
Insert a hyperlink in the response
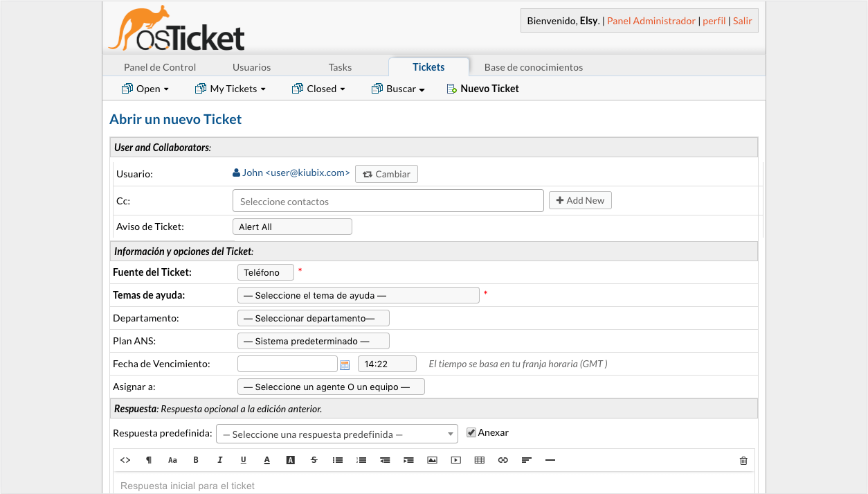(x=503, y=460)
